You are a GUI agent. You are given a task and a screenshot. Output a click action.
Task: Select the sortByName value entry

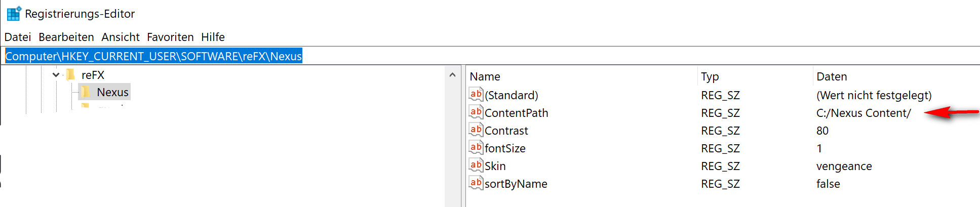click(x=516, y=184)
